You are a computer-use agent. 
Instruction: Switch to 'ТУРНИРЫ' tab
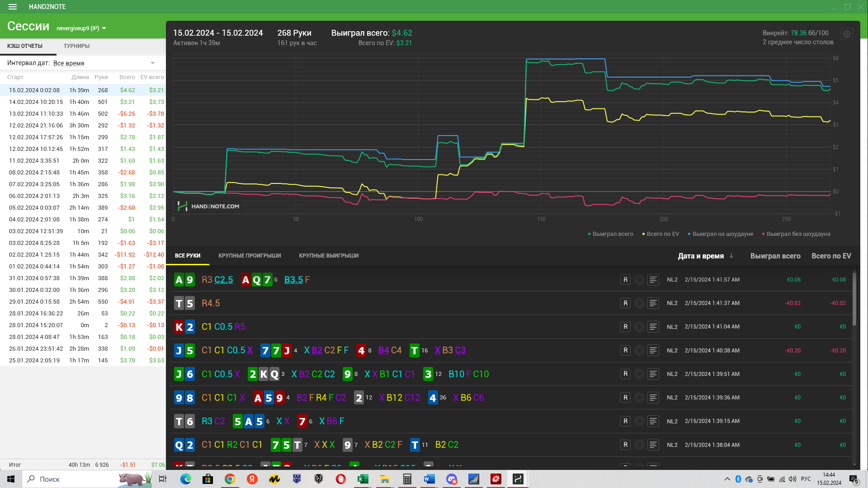(x=76, y=46)
